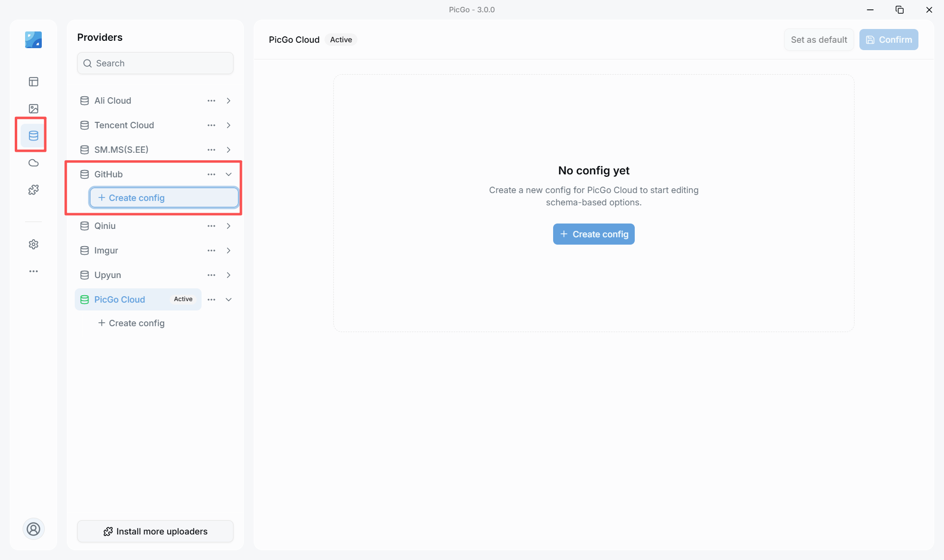Screen dimensions: 944x560
Task: Close the PicGo window
Action: click(929, 10)
